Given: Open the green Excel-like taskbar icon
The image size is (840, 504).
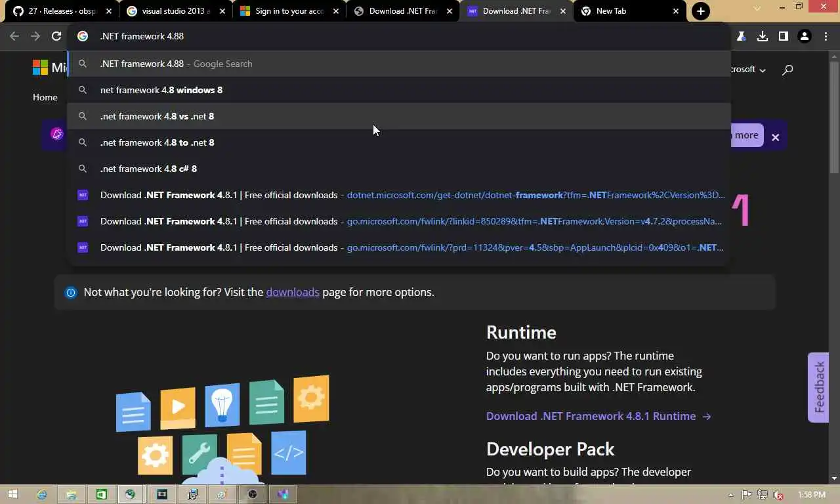Looking at the screenshot, I should click(101, 494).
